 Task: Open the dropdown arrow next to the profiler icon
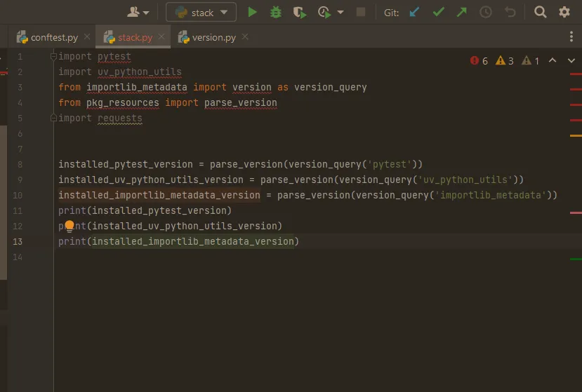point(340,12)
